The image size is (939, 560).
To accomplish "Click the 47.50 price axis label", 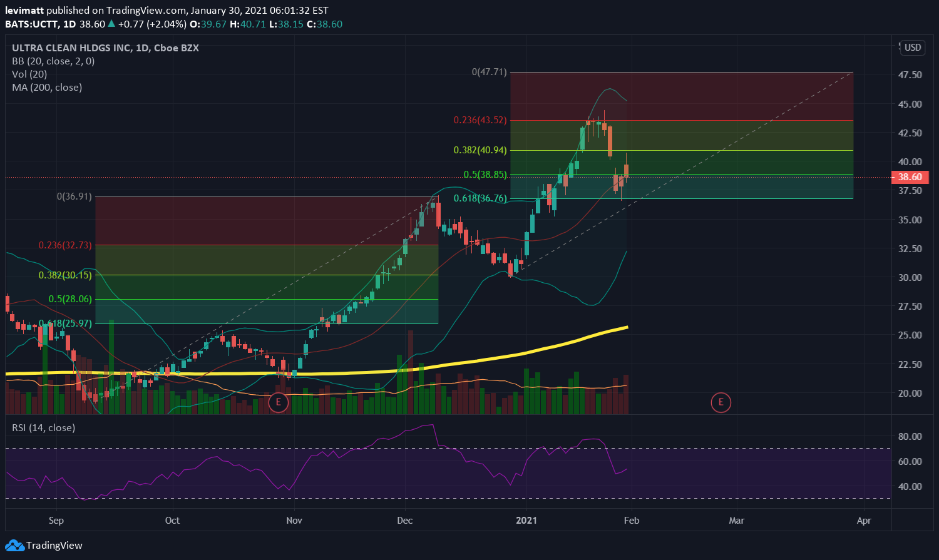I will click(x=910, y=75).
